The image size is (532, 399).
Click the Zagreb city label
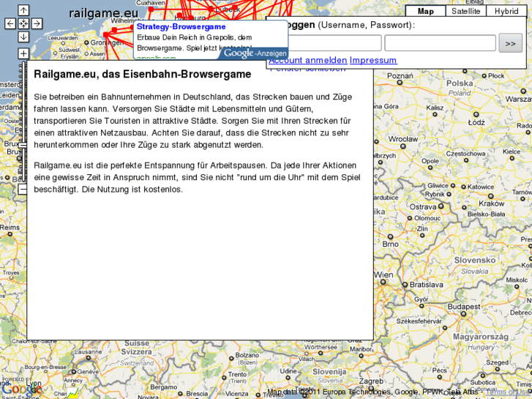[x=371, y=381]
